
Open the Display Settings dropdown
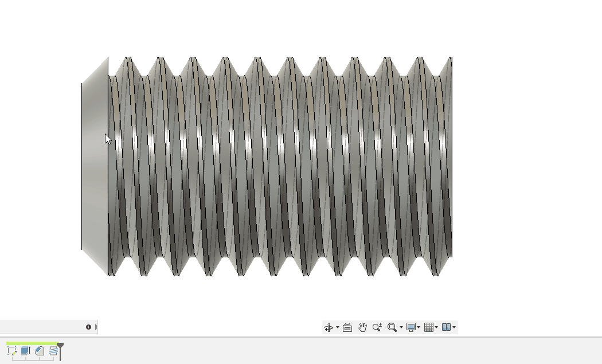(x=419, y=327)
